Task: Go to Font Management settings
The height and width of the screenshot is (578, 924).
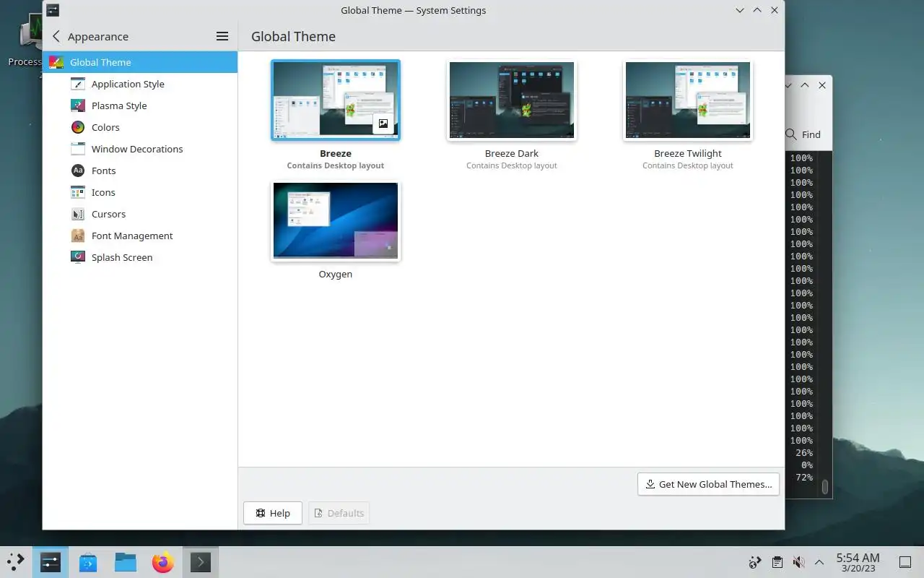Action: 140,236
